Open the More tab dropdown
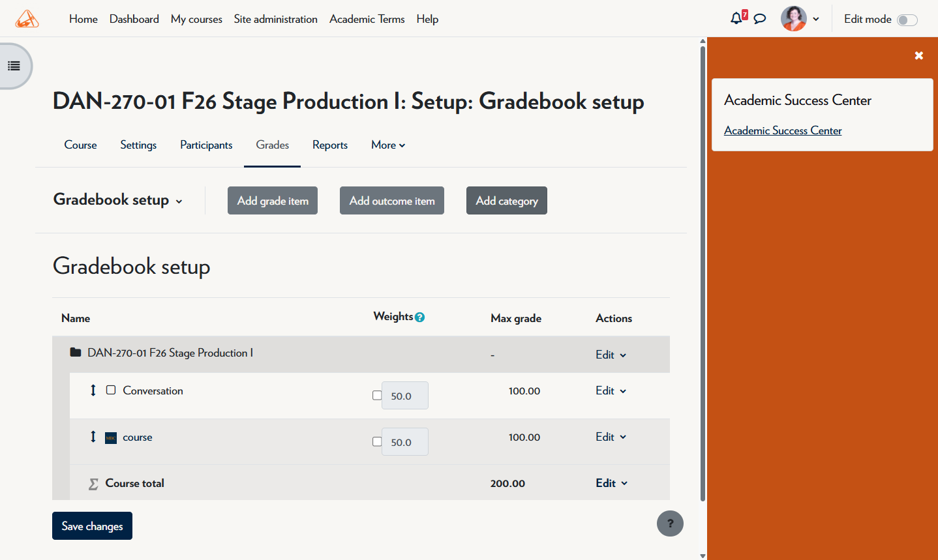The height and width of the screenshot is (560, 938). [x=388, y=145]
